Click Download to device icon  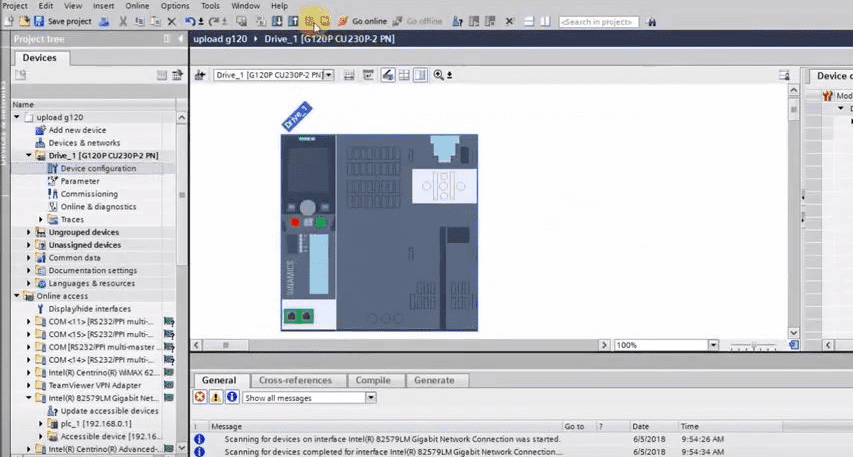[277, 22]
